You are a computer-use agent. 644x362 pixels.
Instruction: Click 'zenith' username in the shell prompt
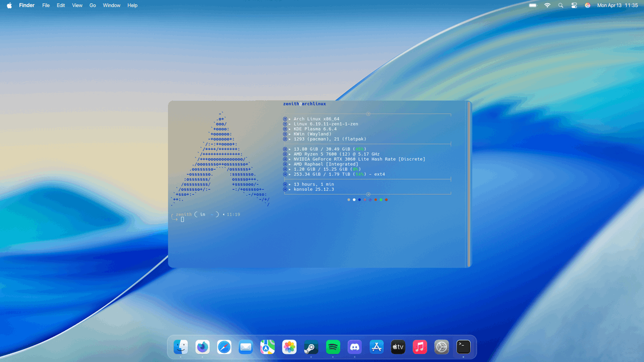[184, 215]
